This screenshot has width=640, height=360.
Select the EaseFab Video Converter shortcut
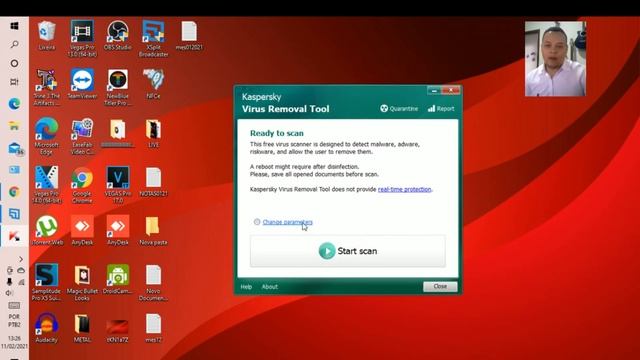pyautogui.click(x=82, y=137)
